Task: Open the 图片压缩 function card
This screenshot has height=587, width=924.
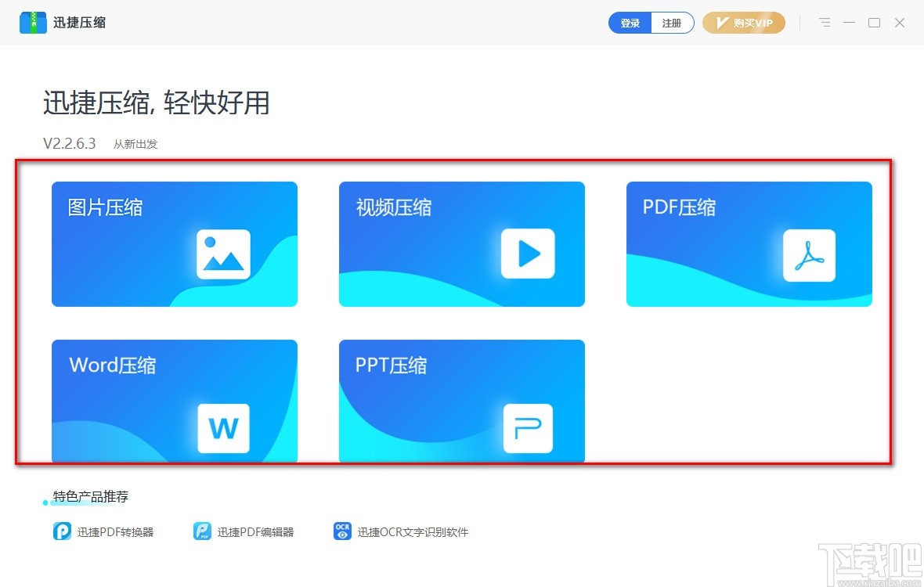Action: pyautogui.click(x=174, y=243)
